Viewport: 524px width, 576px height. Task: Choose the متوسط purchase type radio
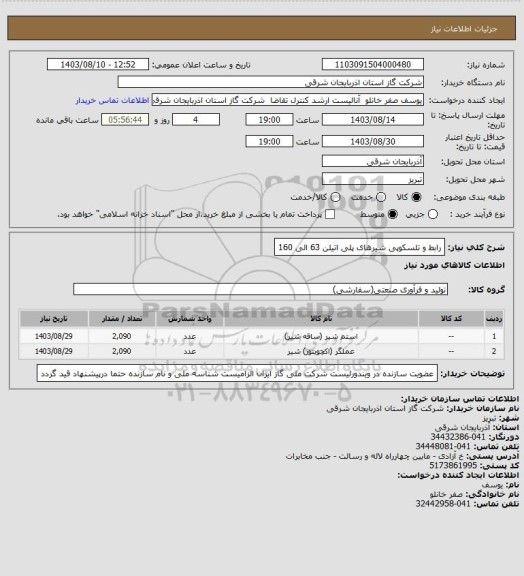[393, 214]
